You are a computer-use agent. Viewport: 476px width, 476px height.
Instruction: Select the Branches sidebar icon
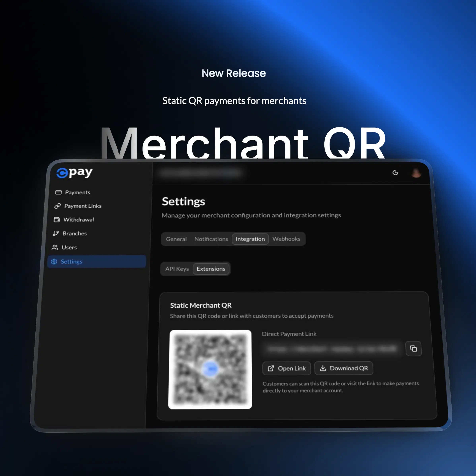coord(56,233)
